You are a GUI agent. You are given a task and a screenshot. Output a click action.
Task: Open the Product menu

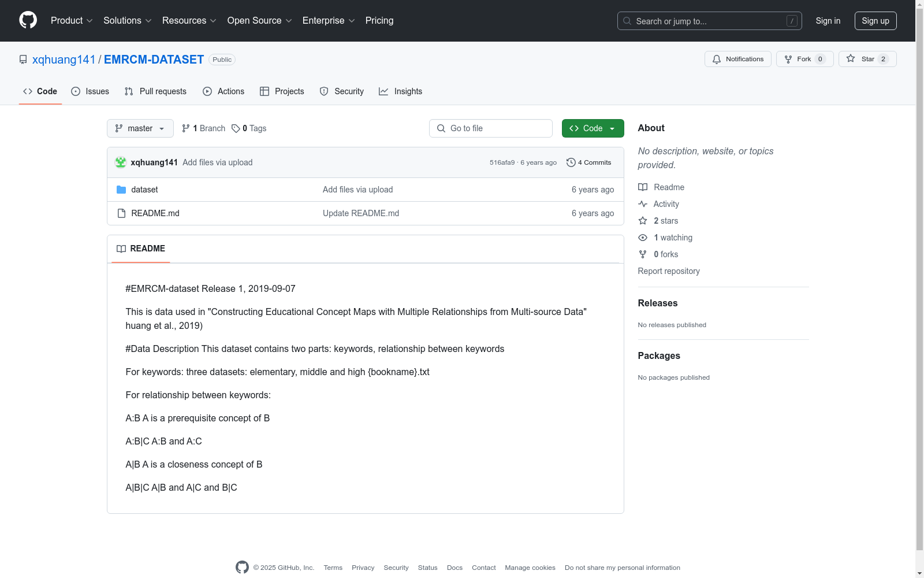pos(72,20)
